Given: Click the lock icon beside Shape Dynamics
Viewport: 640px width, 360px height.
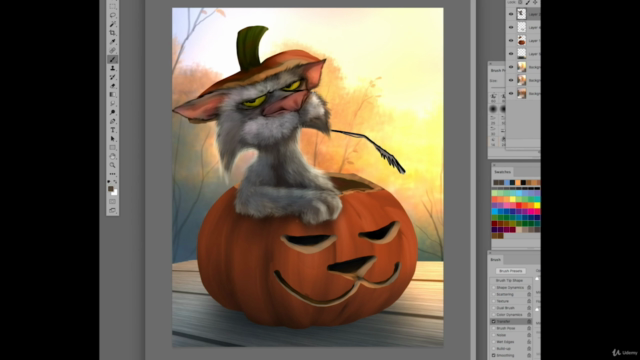Looking at the screenshot, I should (x=529, y=287).
